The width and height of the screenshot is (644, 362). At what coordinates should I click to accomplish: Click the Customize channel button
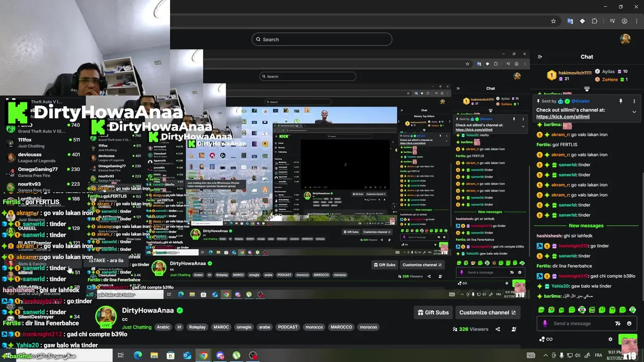tap(488, 312)
